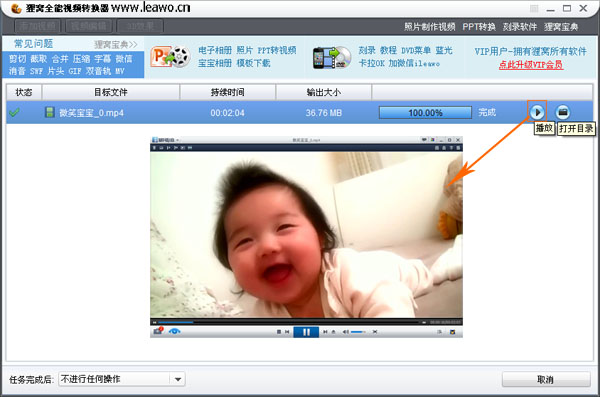Click the 双音轨 help link
The height and width of the screenshot is (397, 600).
(x=98, y=71)
